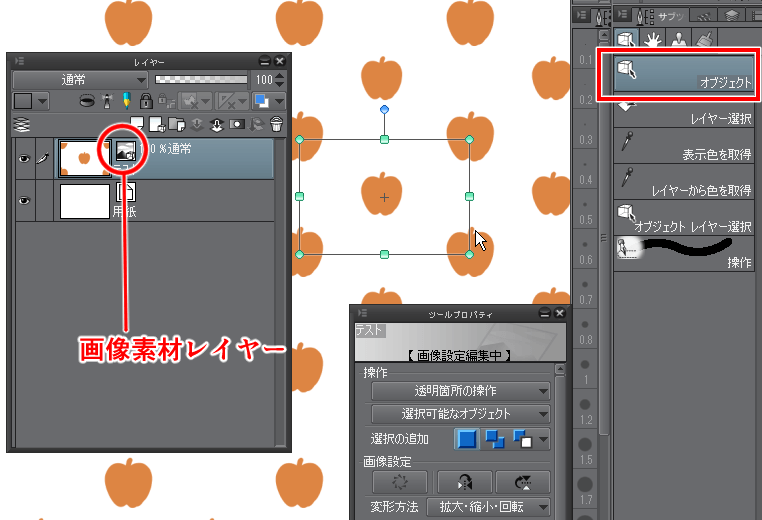Hide the apple pattern layer via eye icon
Viewport: 762px width, 520px height.
click(x=24, y=159)
